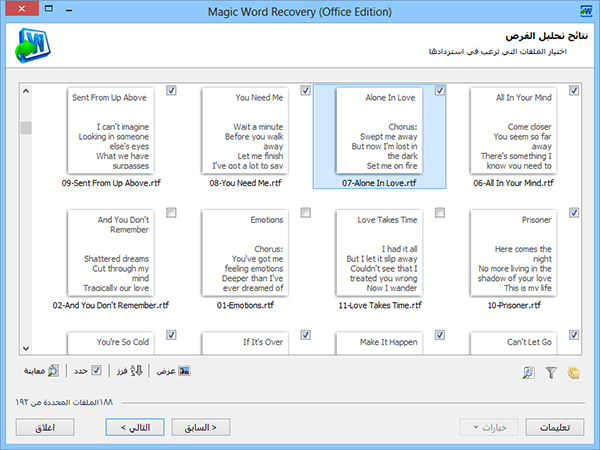This screenshot has width=600, height=450.
Task: Open the options (خيارات) dropdown button
Action: click(489, 427)
